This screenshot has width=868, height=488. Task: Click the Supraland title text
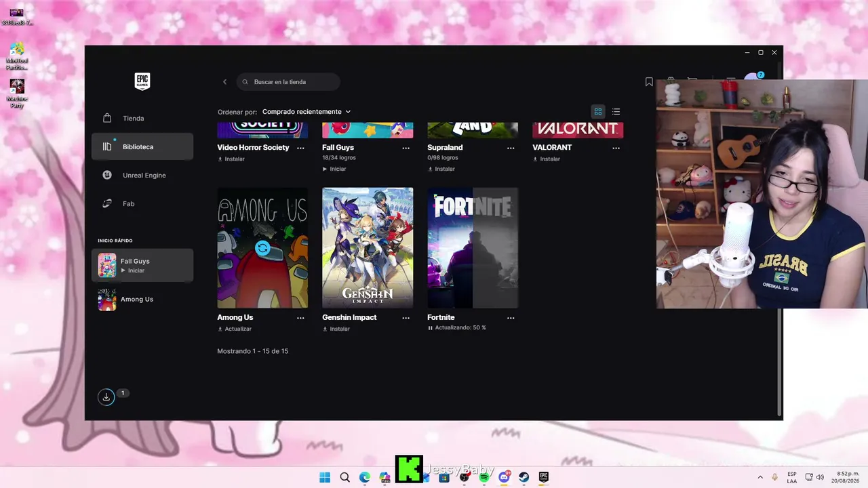(445, 148)
